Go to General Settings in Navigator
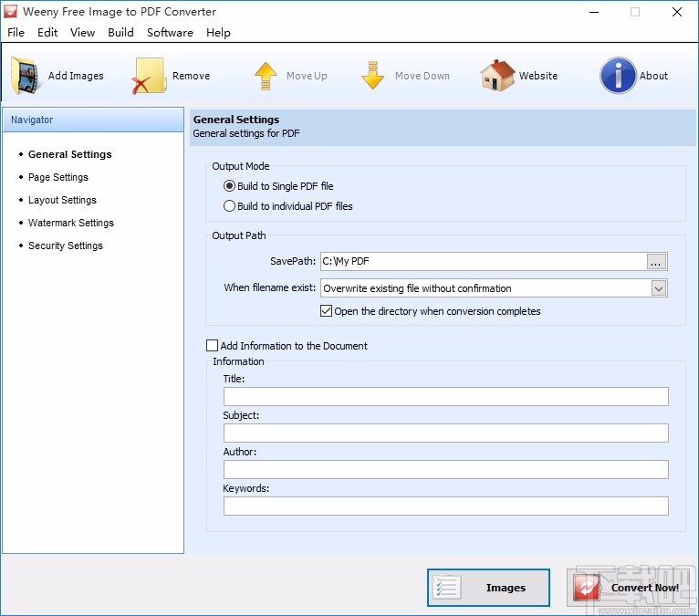The height and width of the screenshot is (616, 699). click(x=70, y=154)
